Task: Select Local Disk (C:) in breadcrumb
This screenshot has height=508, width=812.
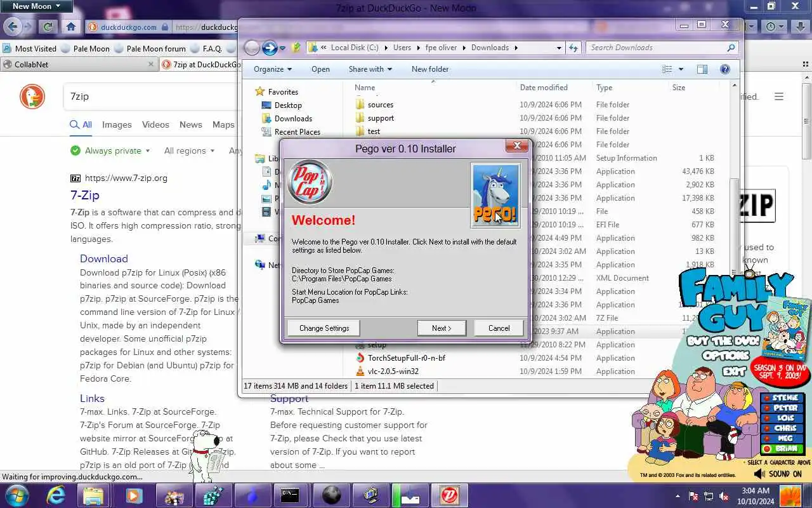Action: coord(355,48)
